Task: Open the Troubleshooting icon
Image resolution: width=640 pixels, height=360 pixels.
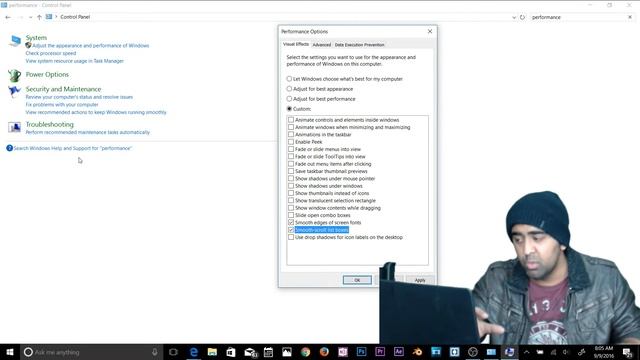Action: coord(14,127)
